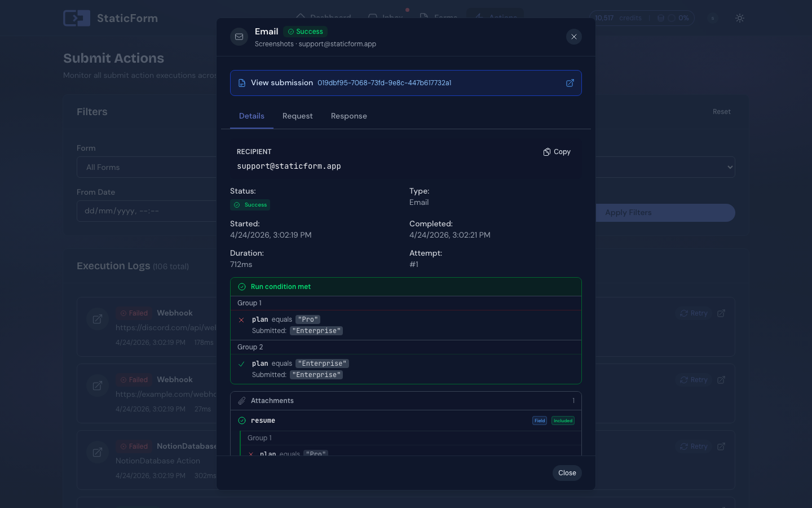The image size is (812, 508).
Task: Click the Run condition met header
Action: (406, 287)
